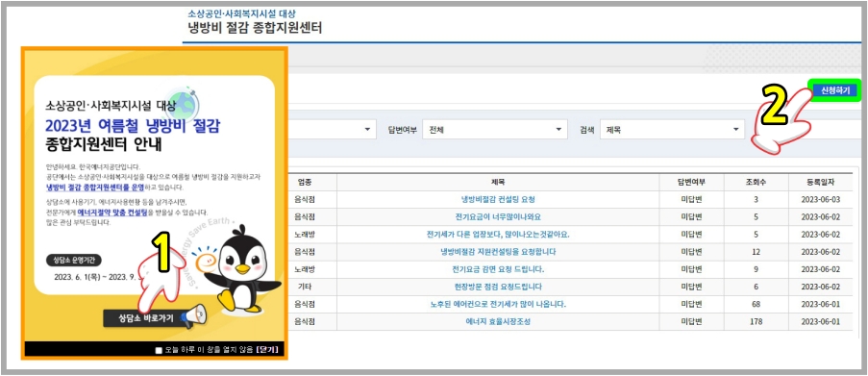This screenshot has height=376, width=868.
Task: Click the 상담소 바로가기 button in popup
Action: tap(146, 318)
